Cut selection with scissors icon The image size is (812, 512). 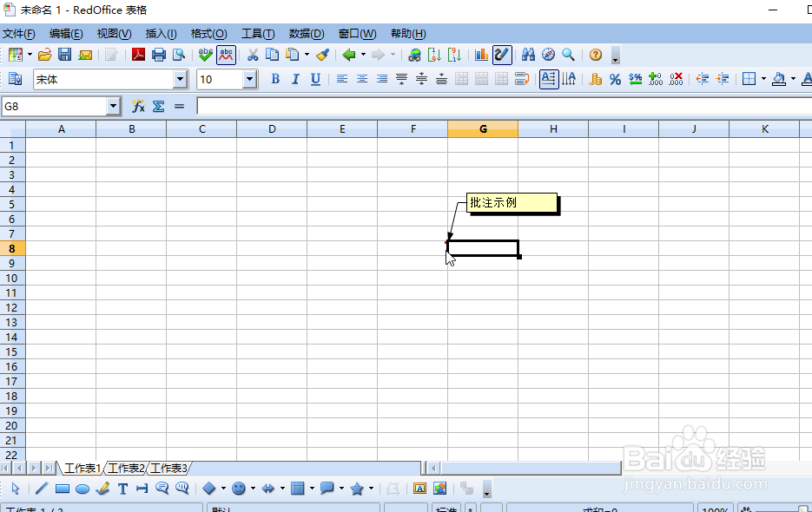253,55
